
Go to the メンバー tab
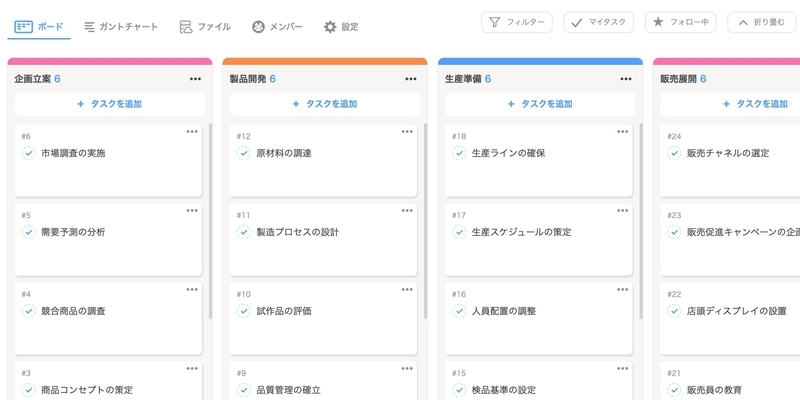277,27
